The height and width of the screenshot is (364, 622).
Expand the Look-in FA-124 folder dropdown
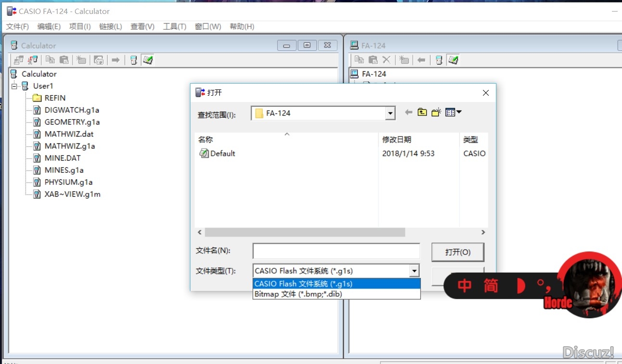point(391,113)
